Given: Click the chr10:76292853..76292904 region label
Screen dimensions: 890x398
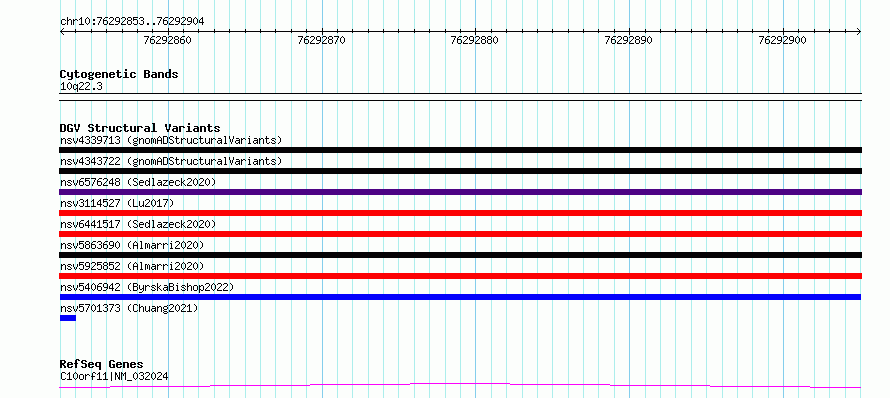Looking at the screenshot, I should pyautogui.click(x=132, y=22).
